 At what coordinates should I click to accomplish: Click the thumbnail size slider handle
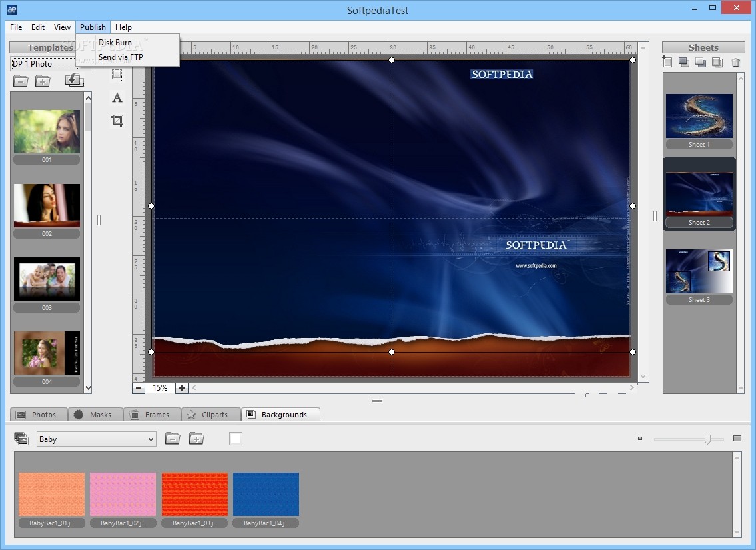(707, 439)
